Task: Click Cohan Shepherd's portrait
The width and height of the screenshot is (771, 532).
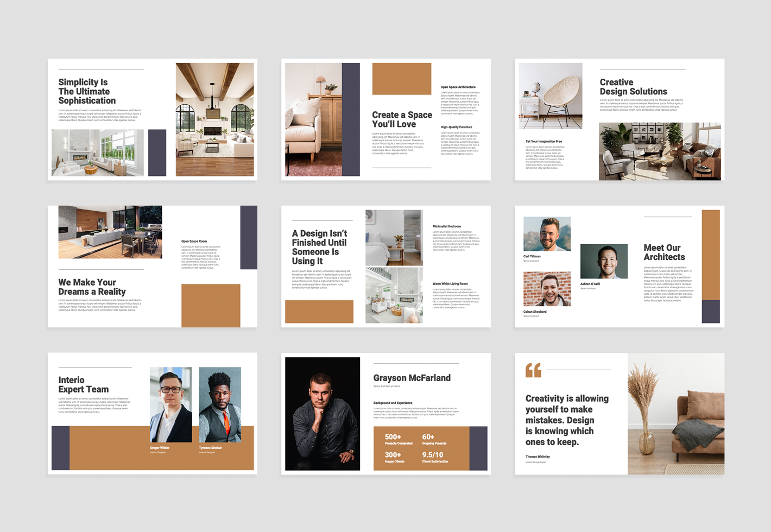Action: click(547, 289)
